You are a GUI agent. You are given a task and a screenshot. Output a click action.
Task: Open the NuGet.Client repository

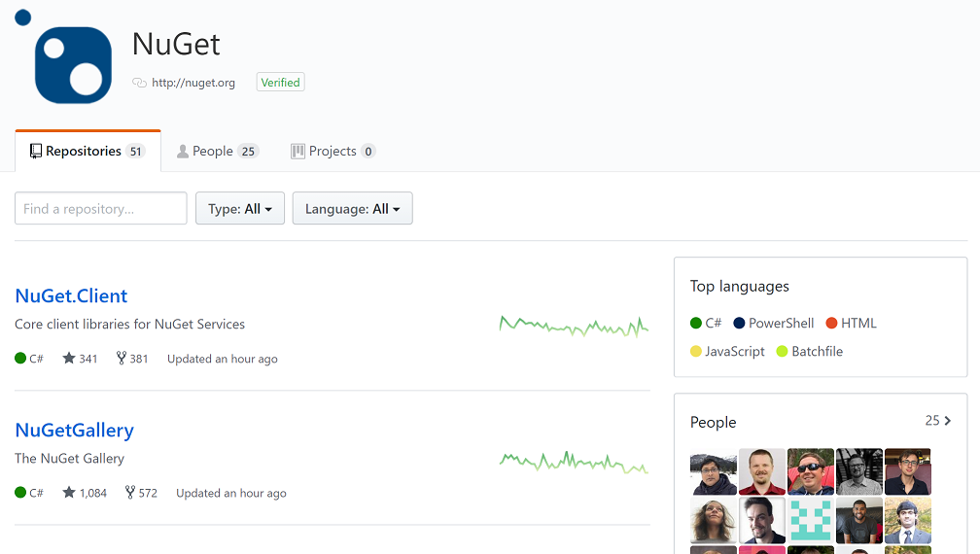[x=71, y=296]
